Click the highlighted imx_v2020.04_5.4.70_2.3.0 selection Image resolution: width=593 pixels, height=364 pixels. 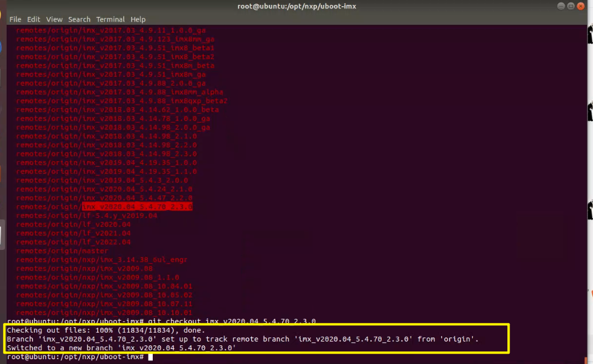137,207
